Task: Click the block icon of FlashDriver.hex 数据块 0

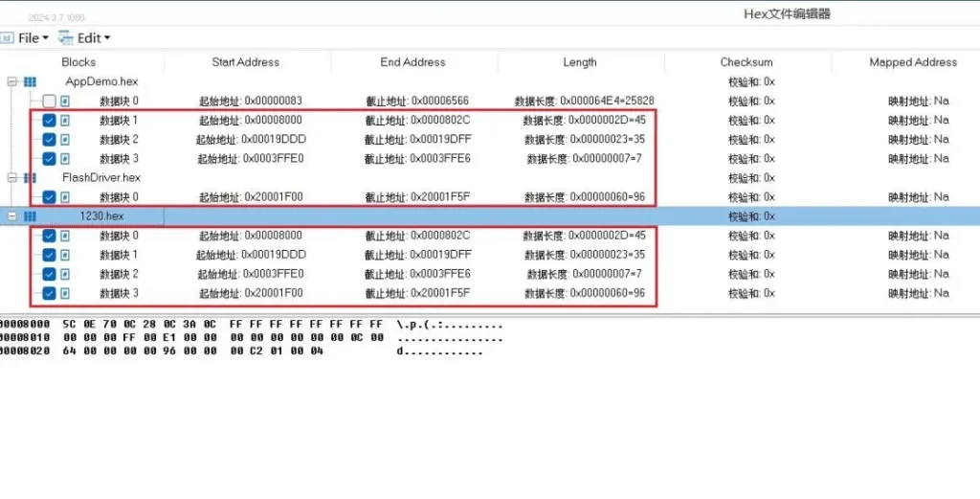Action: (x=66, y=197)
